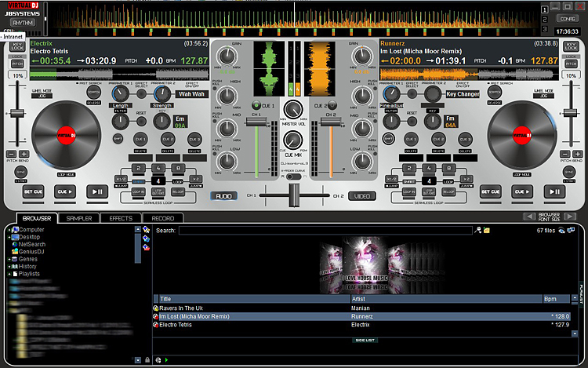This screenshot has width=588, height=368.
Task: Trigger CUE 1 hot cue on right deck
Action: [411, 139]
